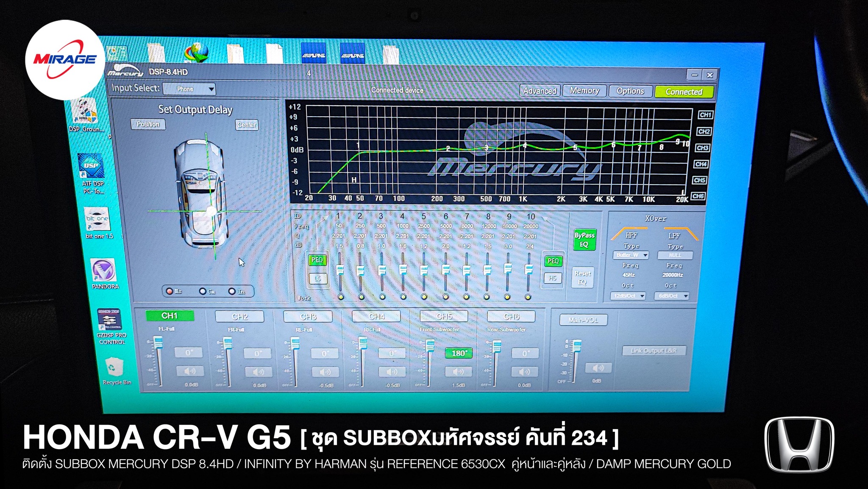Mute the CH4 RR-Full output

(x=392, y=372)
